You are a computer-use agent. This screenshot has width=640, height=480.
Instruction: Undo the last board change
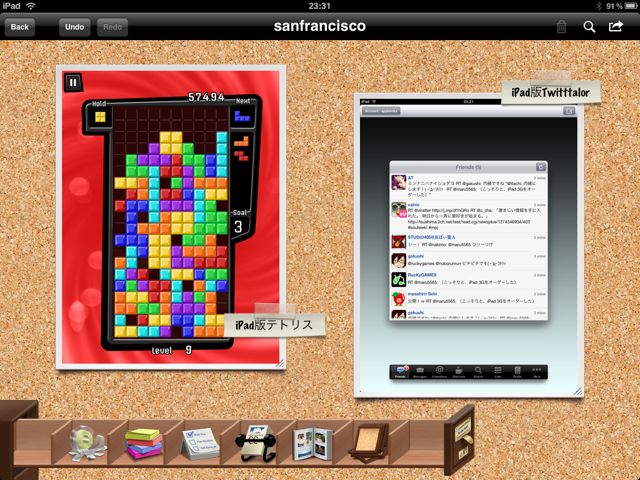[x=74, y=27]
